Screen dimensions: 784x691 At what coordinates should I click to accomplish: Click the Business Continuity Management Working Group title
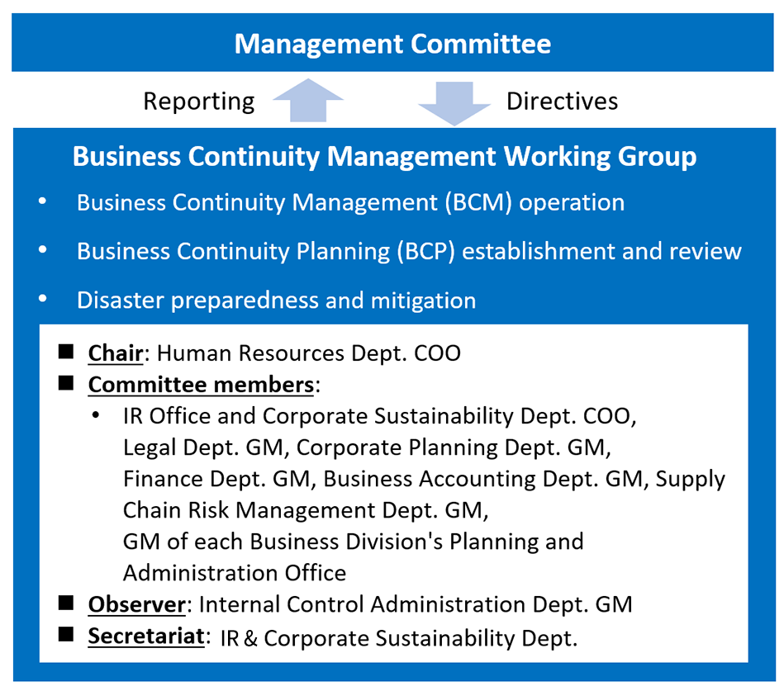pos(384,156)
